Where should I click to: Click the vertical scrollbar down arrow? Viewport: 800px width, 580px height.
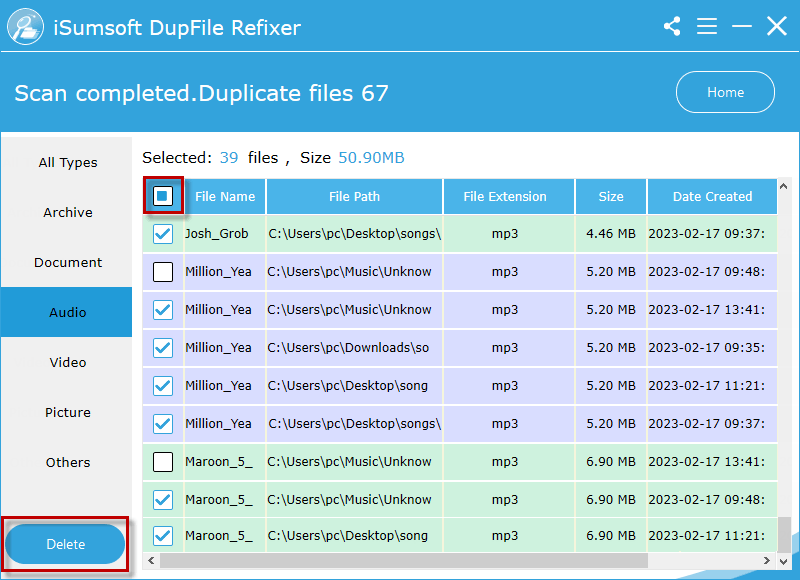784,561
